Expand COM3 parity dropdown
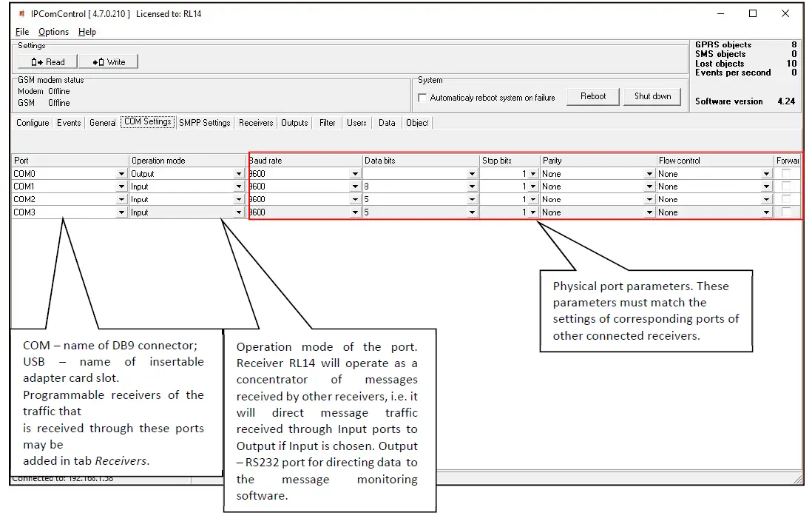Image resolution: width=812 pixels, height=527 pixels. pos(649,212)
